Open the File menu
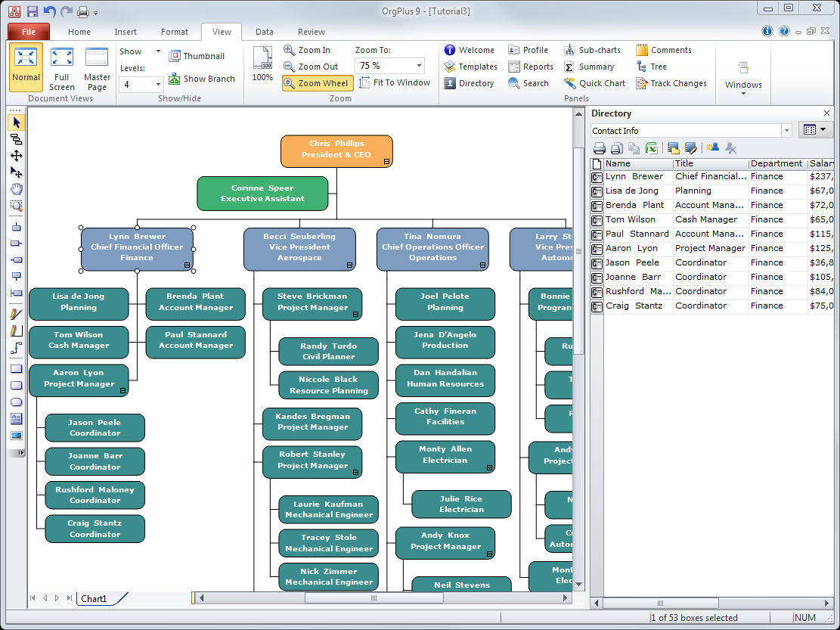 click(x=29, y=32)
